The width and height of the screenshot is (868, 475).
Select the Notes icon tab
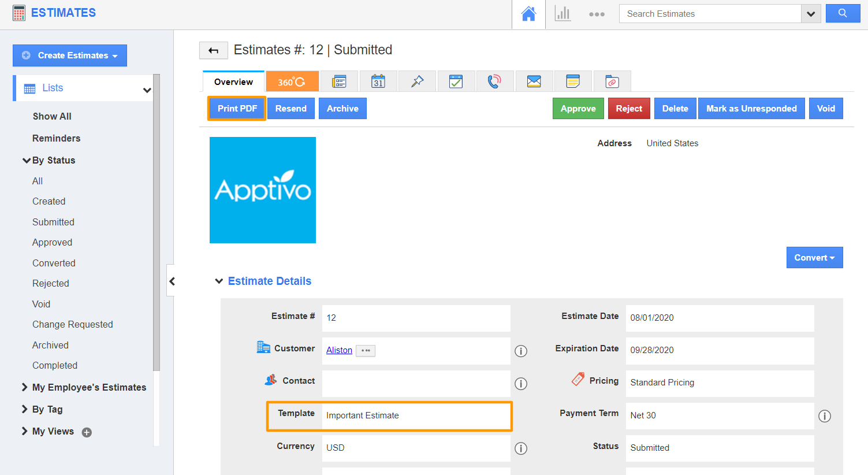(x=573, y=81)
